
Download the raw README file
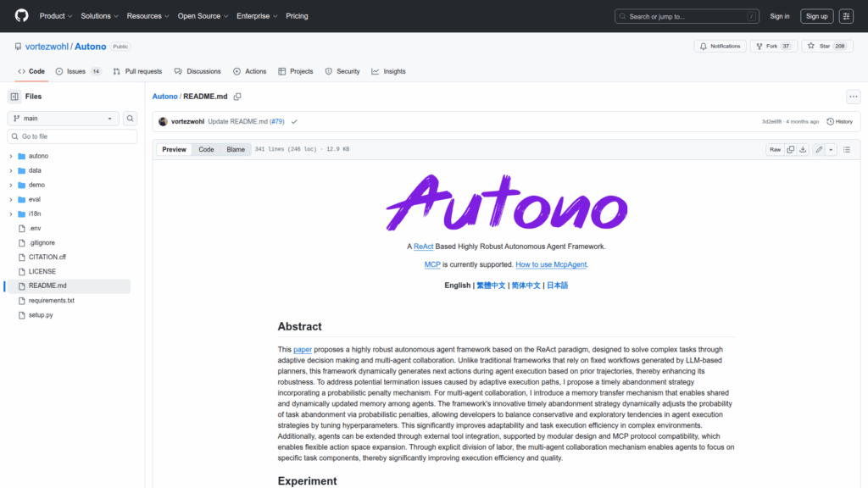coord(803,149)
